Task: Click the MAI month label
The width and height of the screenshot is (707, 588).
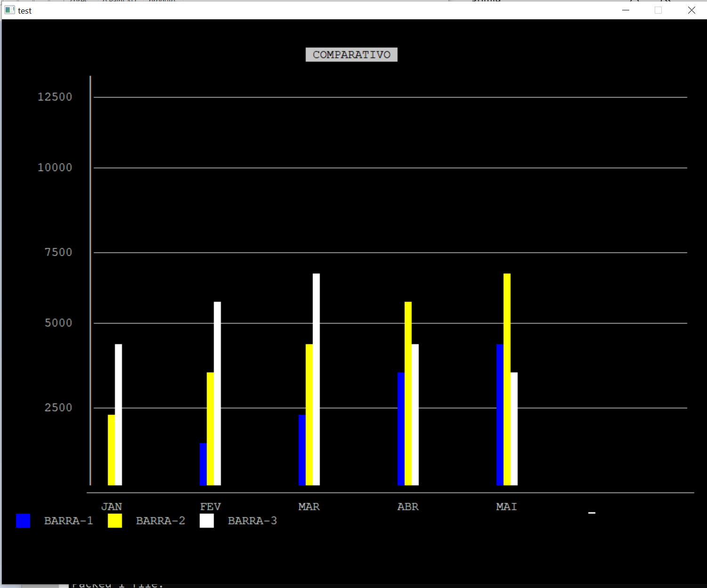Action: [x=507, y=507]
